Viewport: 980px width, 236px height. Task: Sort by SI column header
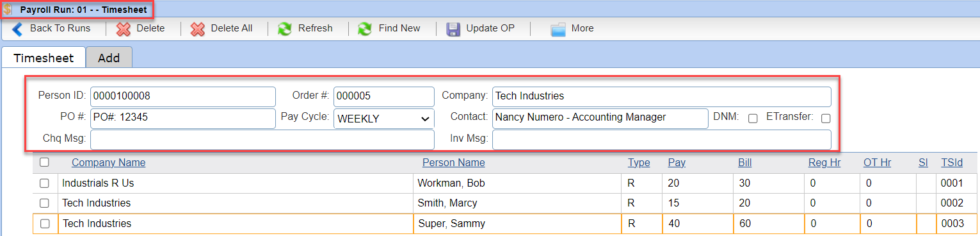point(923,163)
